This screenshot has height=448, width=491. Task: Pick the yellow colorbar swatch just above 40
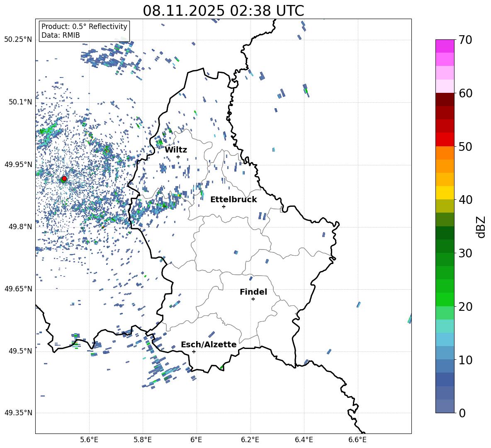[x=445, y=193]
